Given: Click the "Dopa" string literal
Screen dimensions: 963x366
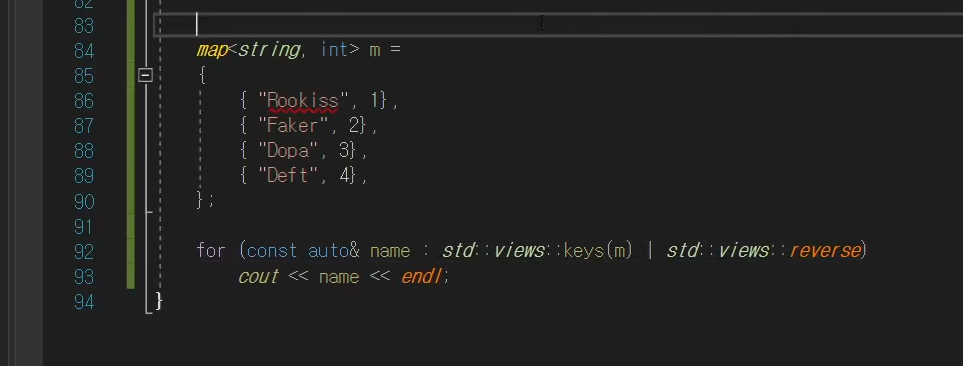Looking at the screenshot, I should (x=287, y=151).
